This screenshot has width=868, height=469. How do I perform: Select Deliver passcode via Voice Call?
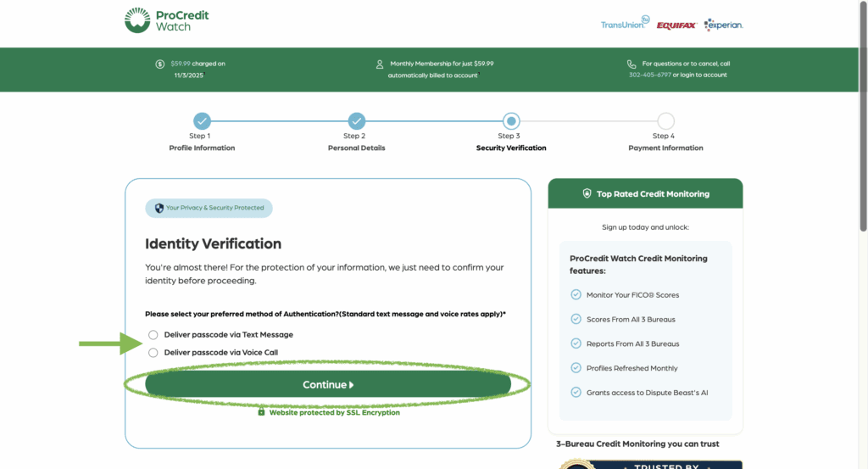[x=153, y=353]
